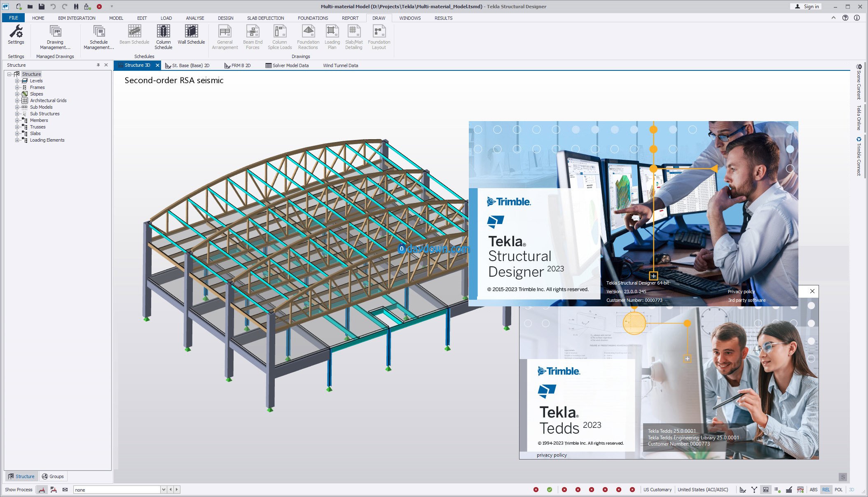The width and height of the screenshot is (868, 497).
Task: Expand the Architectural Grids node
Action: click(x=17, y=100)
